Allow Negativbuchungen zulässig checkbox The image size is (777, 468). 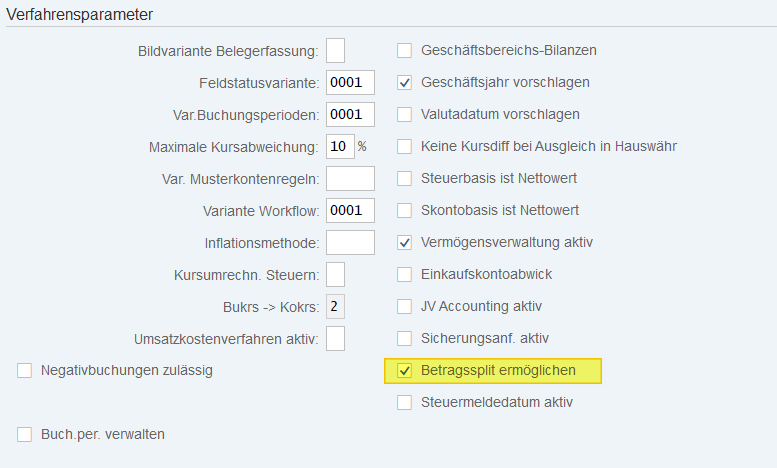click(25, 371)
